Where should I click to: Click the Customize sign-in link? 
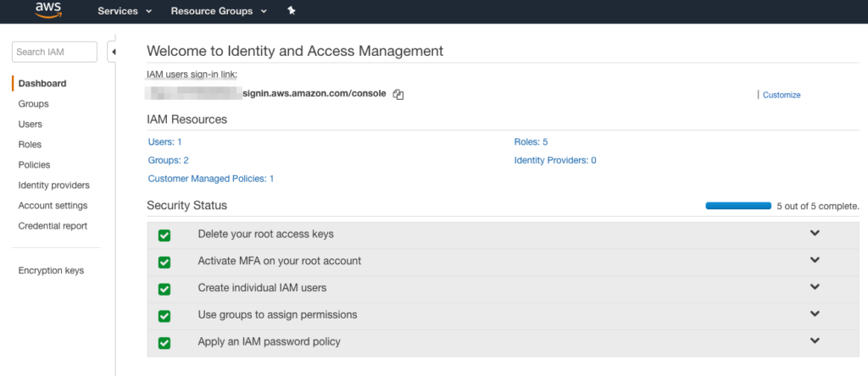(782, 95)
